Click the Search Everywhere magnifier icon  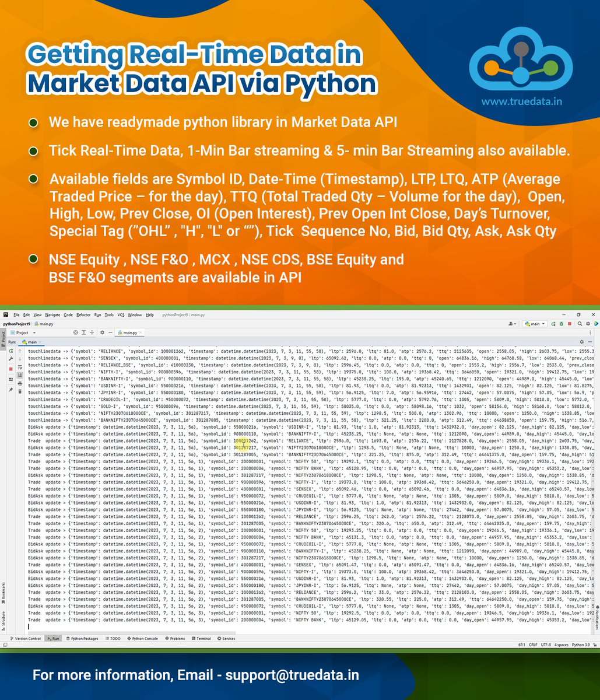point(580,324)
